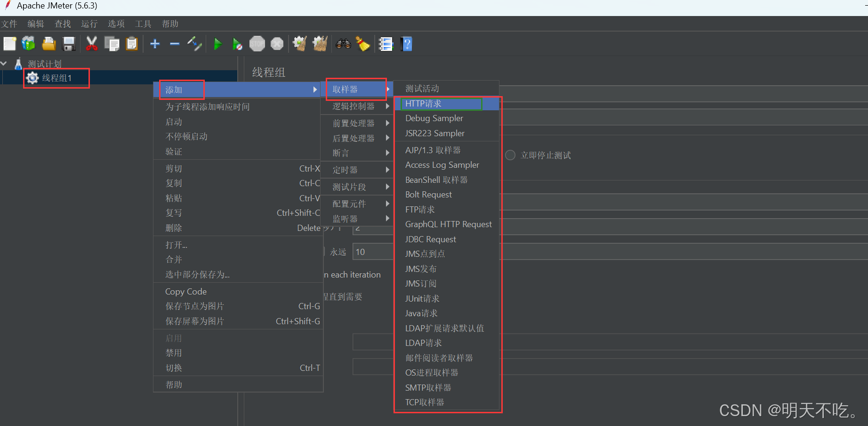Image resolution: width=868 pixels, height=426 pixels.
Task: Click the Shutdown test icon
Action: 277,44
